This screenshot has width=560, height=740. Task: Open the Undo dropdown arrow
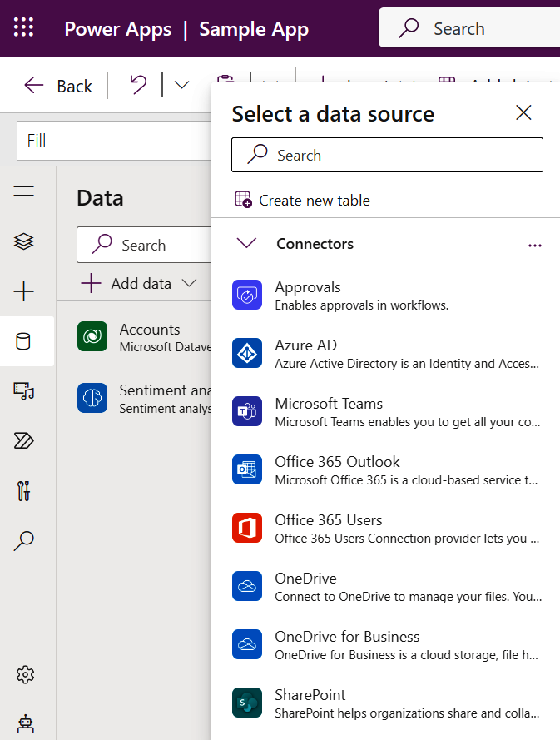click(x=181, y=85)
